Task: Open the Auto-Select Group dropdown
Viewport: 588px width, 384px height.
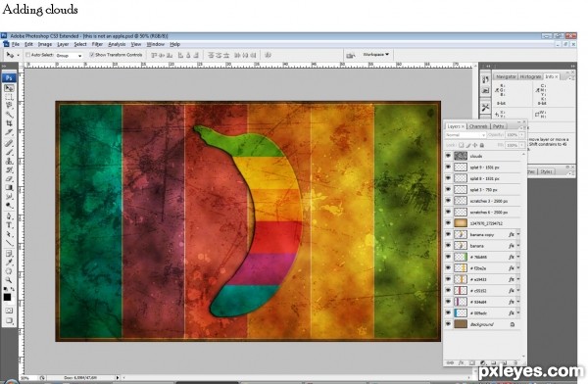Action: coord(69,56)
